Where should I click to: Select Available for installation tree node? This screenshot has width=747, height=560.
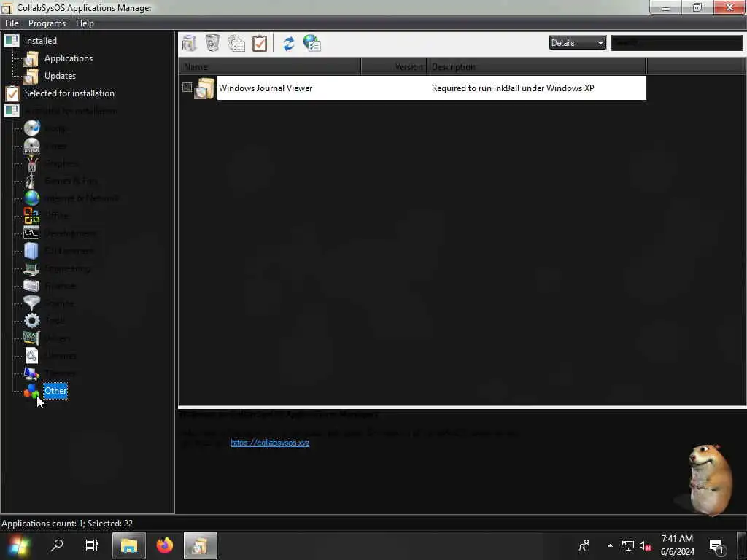click(x=71, y=111)
